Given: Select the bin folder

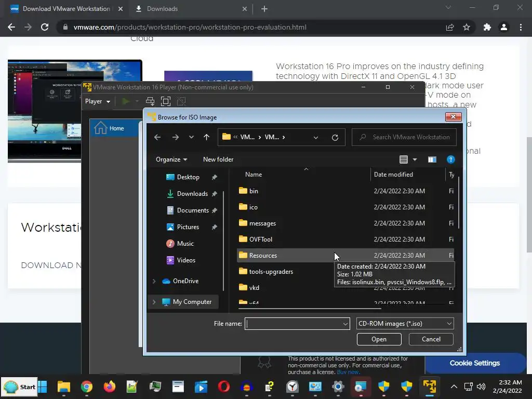Looking at the screenshot, I should [x=254, y=191].
